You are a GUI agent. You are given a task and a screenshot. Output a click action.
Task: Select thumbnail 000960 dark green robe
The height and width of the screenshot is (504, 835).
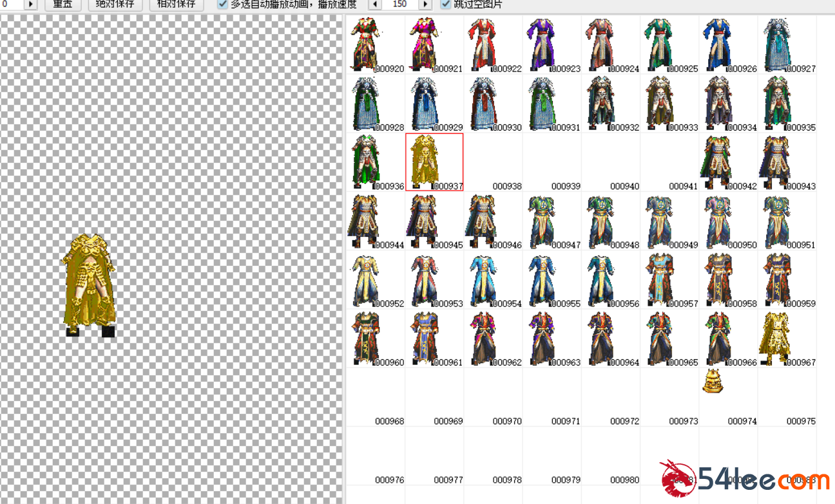click(x=376, y=339)
